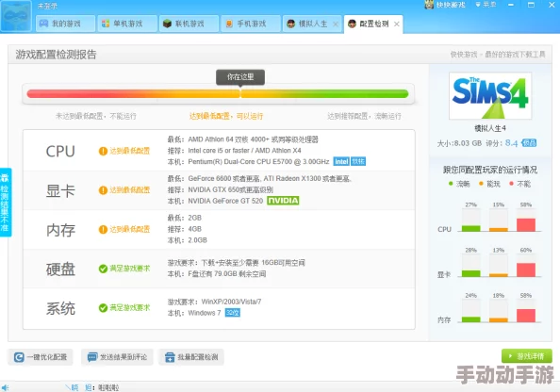Click the 8.4 score value
Image resolution: width=560 pixels, height=392 pixels.
click(x=511, y=143)
